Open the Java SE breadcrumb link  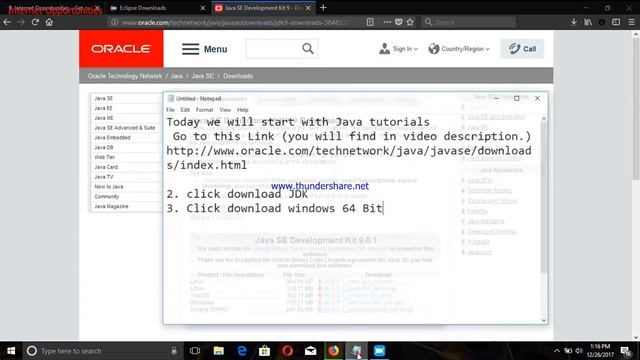click(x=203, y=76)
